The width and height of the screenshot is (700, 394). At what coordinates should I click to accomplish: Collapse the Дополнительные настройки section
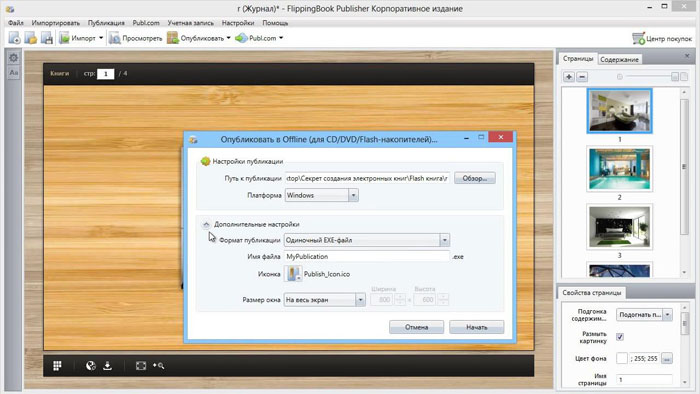click(x=206, y=224)
